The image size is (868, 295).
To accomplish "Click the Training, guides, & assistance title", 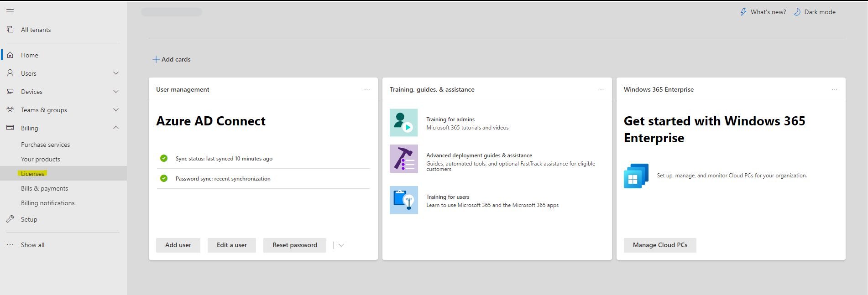I will [x=432, y=89].
